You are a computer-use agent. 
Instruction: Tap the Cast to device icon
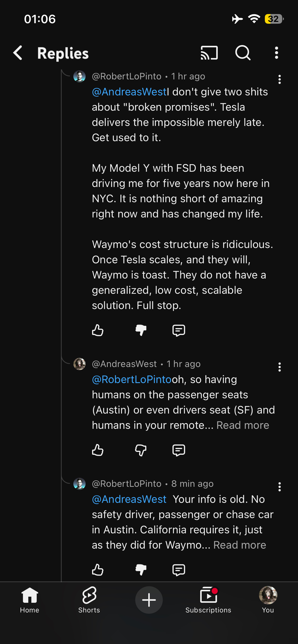coord(209,53)
